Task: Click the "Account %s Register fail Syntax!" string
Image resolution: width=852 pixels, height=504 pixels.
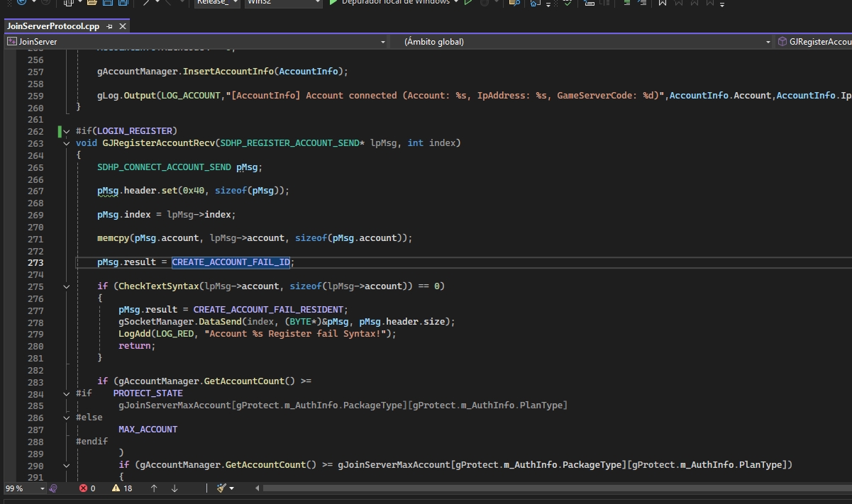Action: (x=297, y=334)
